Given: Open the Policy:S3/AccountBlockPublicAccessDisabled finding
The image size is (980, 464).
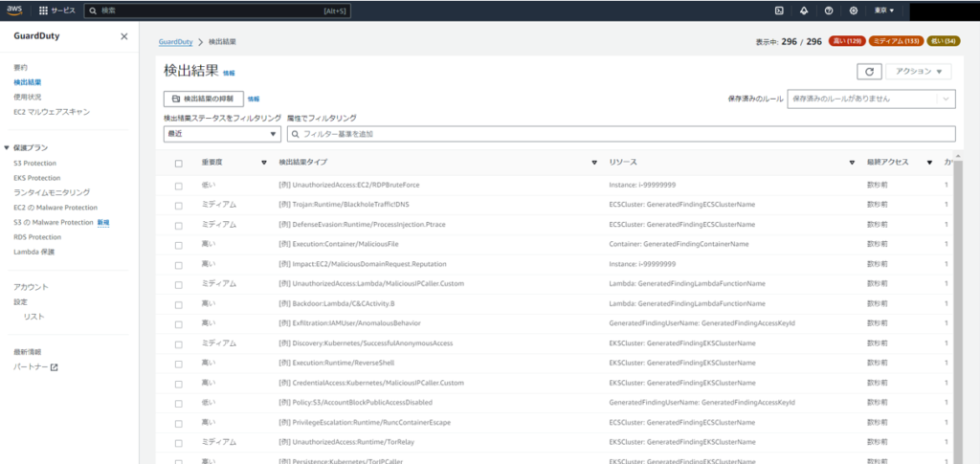Looking at the screenshot, I should (355, 403).
